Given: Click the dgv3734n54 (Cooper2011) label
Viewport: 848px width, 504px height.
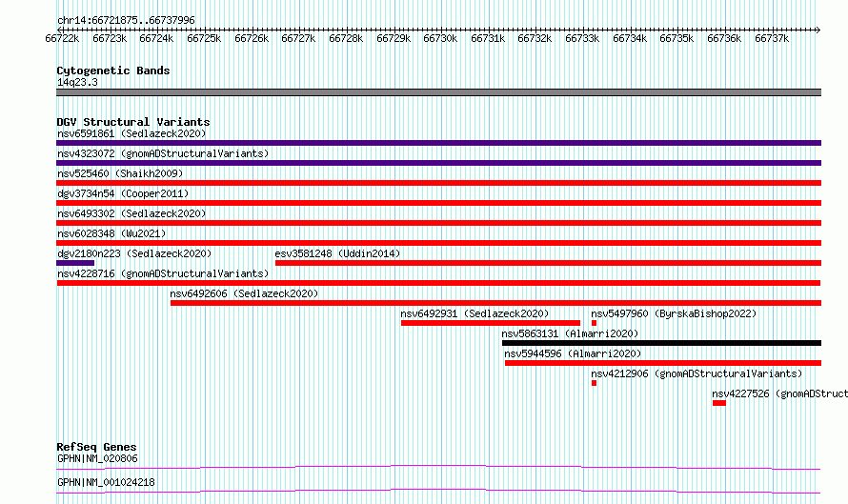Looking at the screenshot, I should point(123,193).
